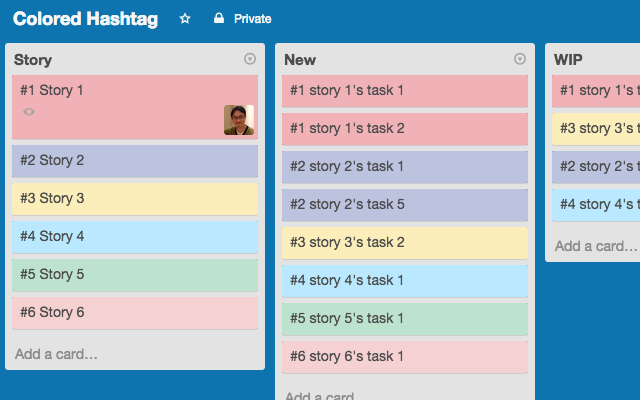Click the Private visibility label
This screenshot has width=640, height=400.
click(x=252, y=19)
